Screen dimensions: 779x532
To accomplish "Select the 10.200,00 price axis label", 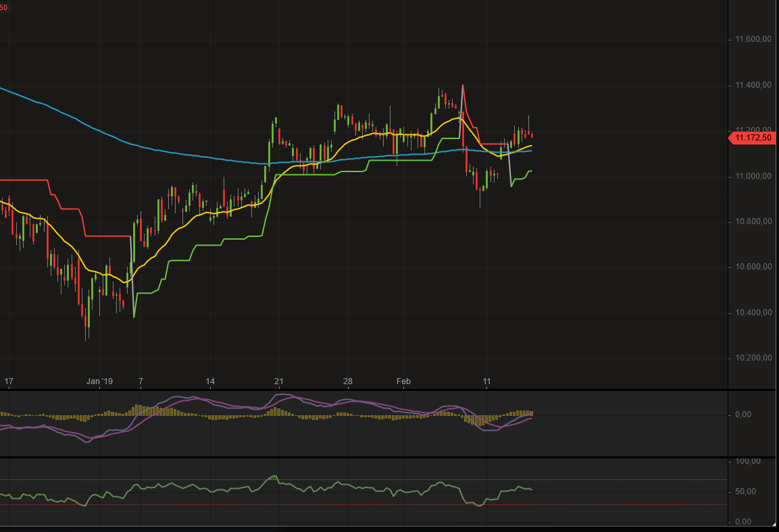I will (x=753, y=358).
